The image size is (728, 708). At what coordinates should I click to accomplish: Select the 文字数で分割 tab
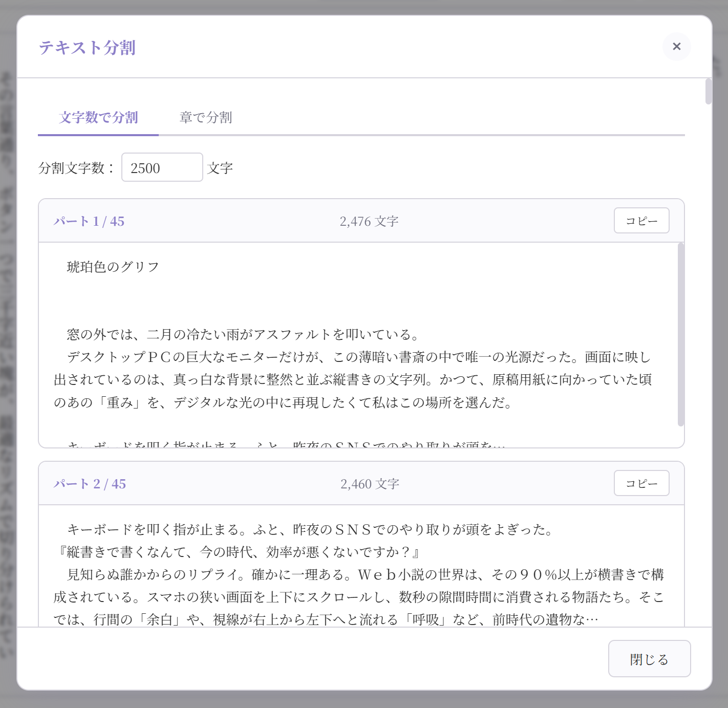[98, 118]
